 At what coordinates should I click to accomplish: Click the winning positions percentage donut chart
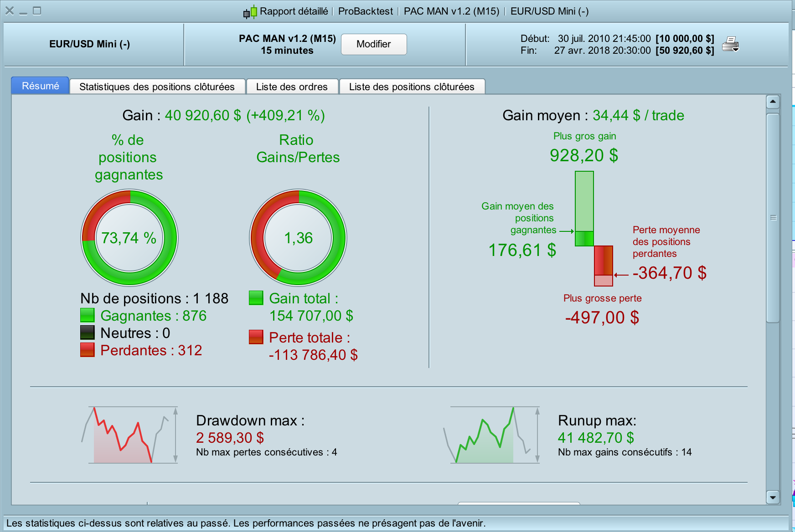click(x=129, y=238)
